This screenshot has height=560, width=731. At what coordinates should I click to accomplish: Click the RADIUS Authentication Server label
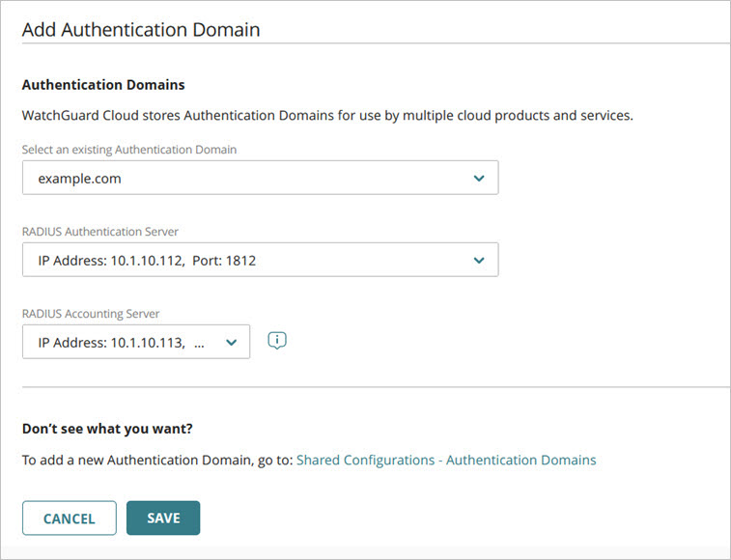click(100, 231)
